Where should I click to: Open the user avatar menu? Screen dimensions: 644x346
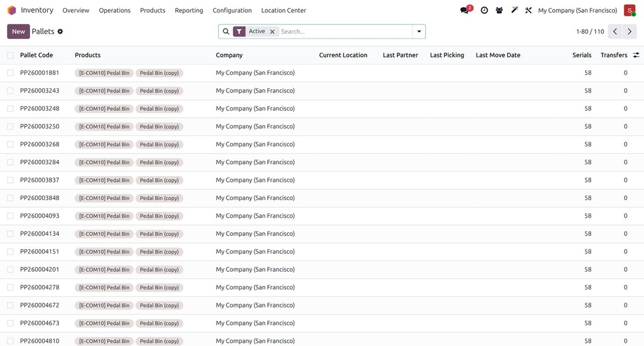pos(629,10)
